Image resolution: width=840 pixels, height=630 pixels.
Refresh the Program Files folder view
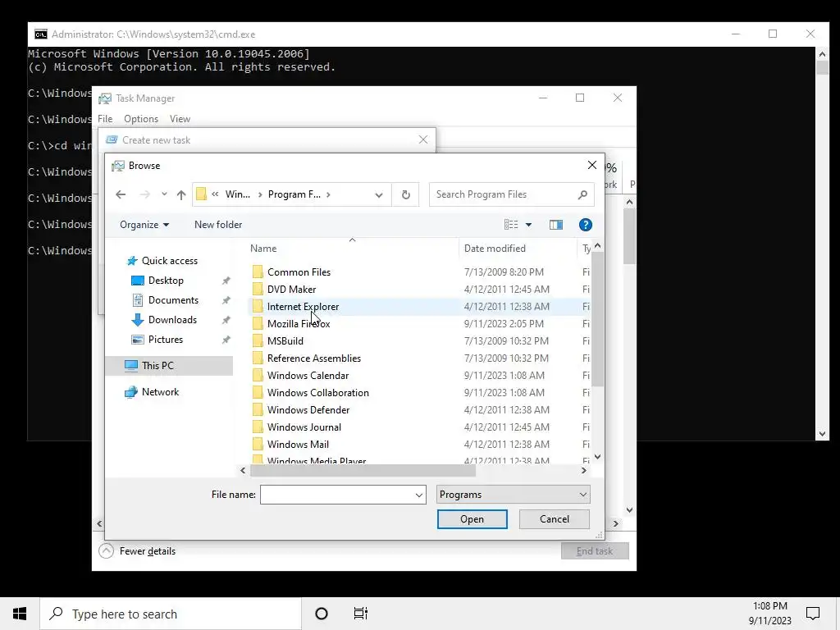(x=405, y=194)
